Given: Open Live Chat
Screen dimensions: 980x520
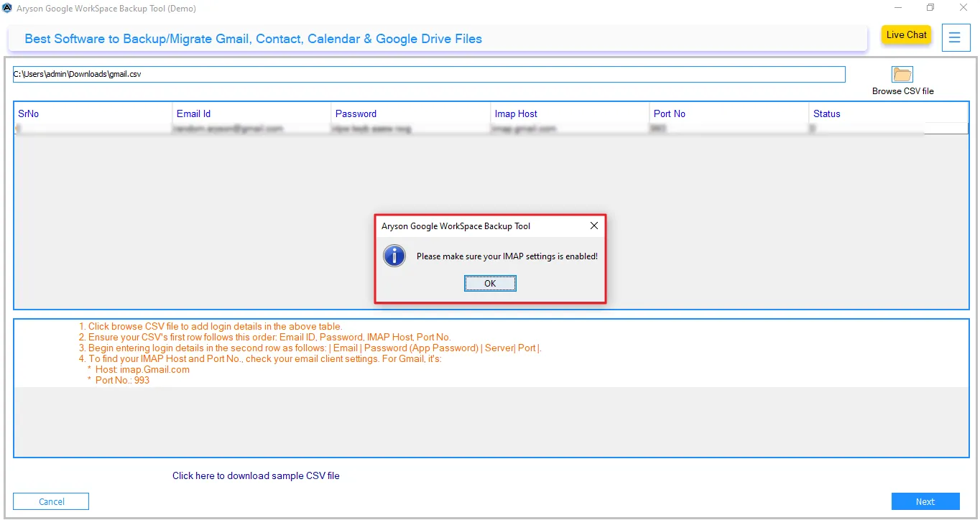Looking at the screenshot, I should [905, 34].
